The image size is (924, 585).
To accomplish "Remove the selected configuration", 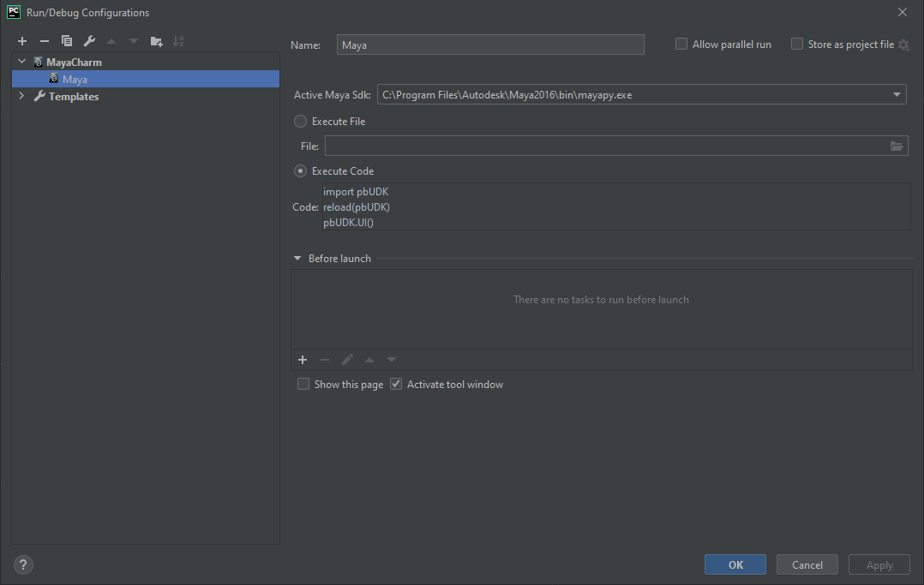I will click(45, 41).
